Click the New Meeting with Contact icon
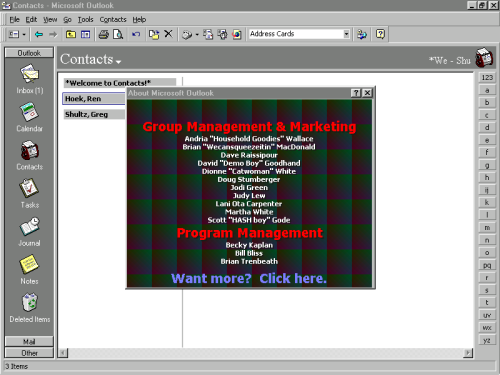 222,34
